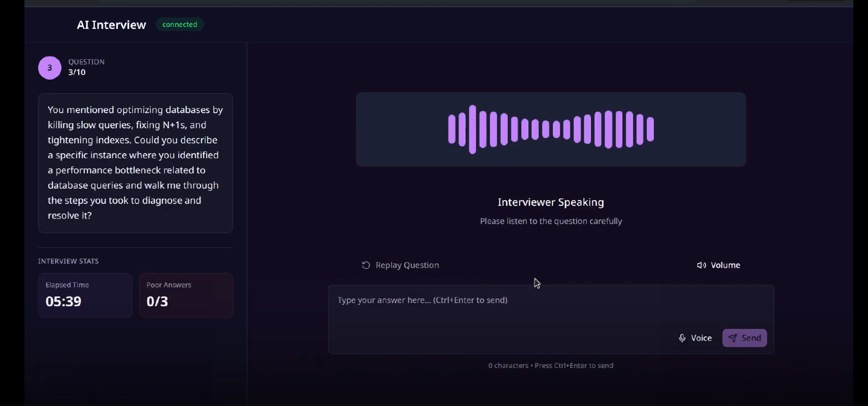The width and height of the screenshot is (868, 406).
Task: Open the Volume control
Action: (718, 265)
